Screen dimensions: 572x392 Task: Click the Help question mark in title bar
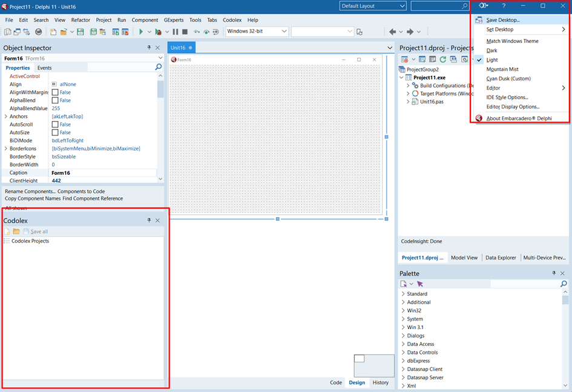(504, 5)
